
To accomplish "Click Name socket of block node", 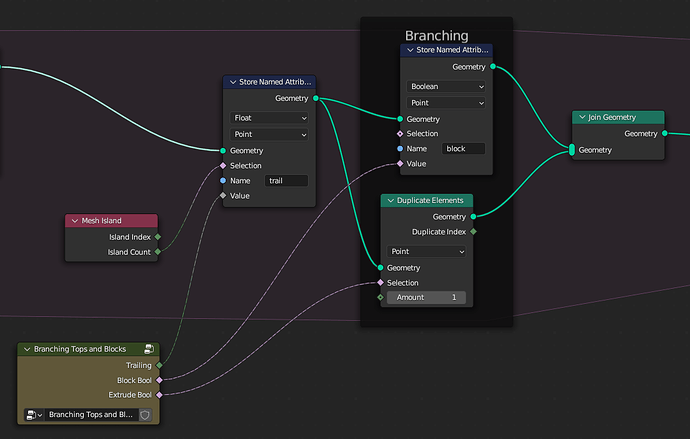I will tap(400, 149).
